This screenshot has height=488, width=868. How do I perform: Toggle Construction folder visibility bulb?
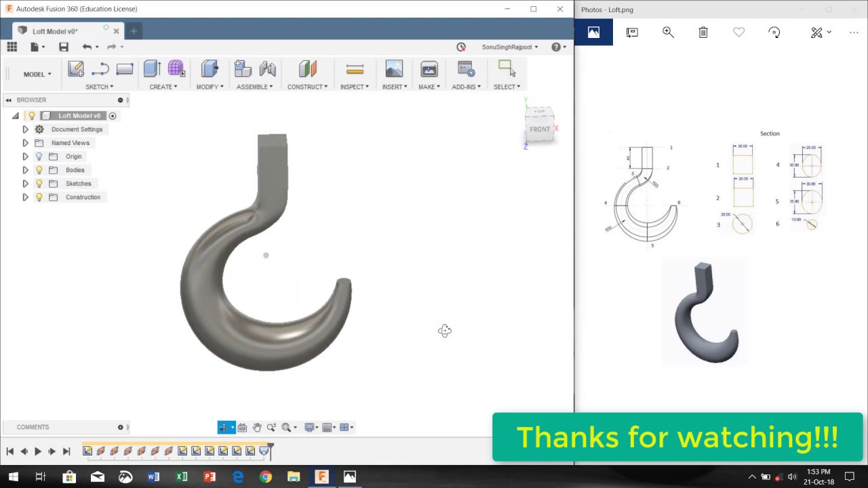coord(39,197)
